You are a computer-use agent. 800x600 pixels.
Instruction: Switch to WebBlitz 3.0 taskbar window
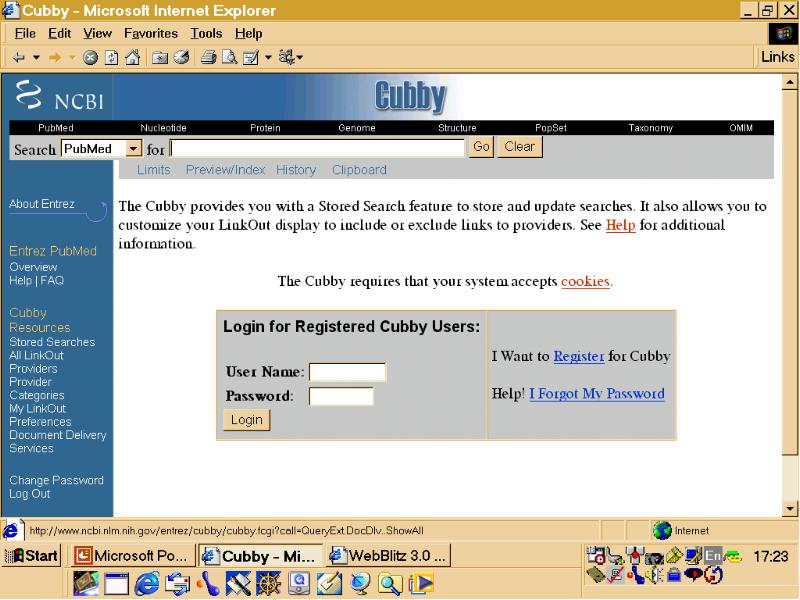click(x=389, y=556)
